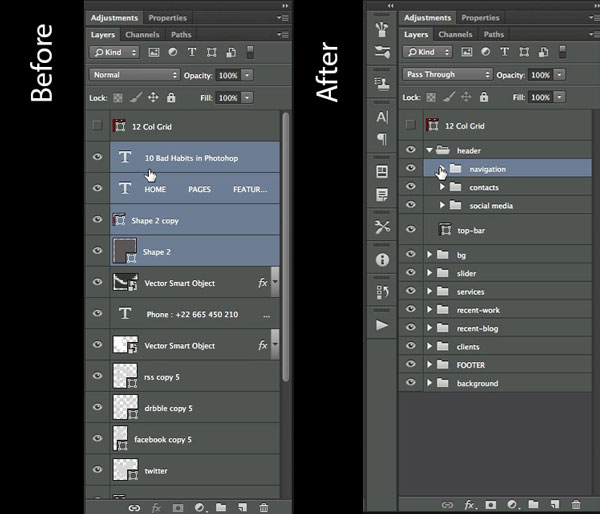Click the trash icon in the Before panel
Viewport: 600px width, 514px height.
click(264, 507)
